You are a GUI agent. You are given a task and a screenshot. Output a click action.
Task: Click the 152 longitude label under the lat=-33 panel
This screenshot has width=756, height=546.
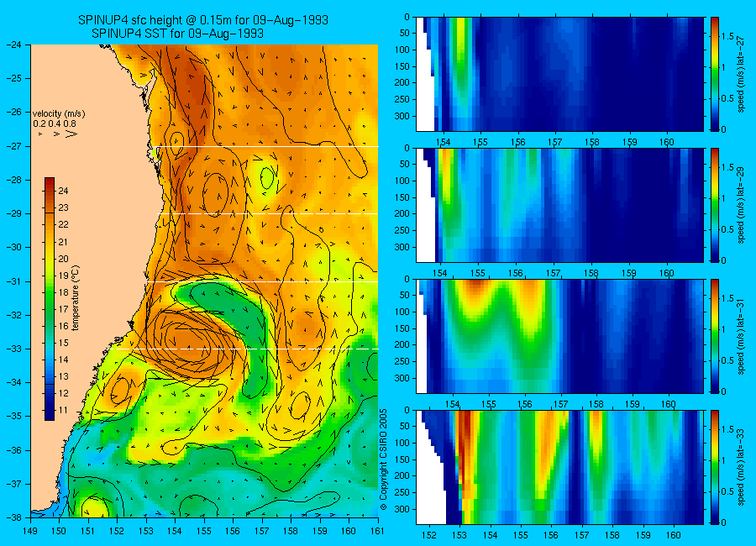coord(429,535)
